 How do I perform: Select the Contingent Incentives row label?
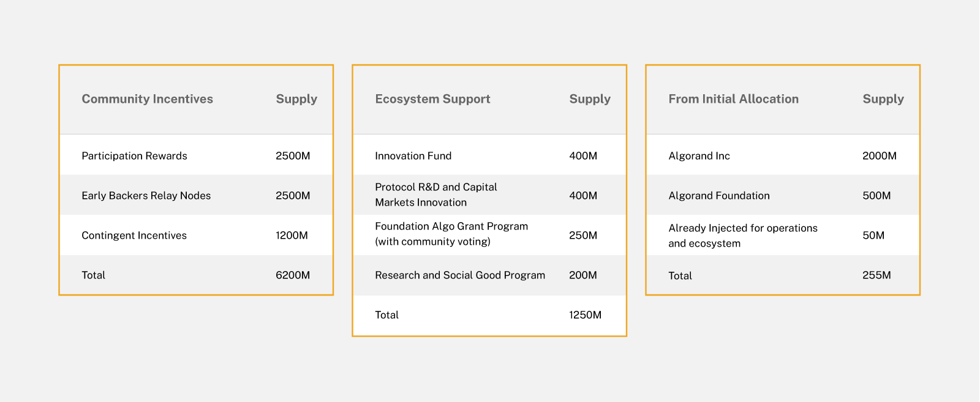click(134, 236)
